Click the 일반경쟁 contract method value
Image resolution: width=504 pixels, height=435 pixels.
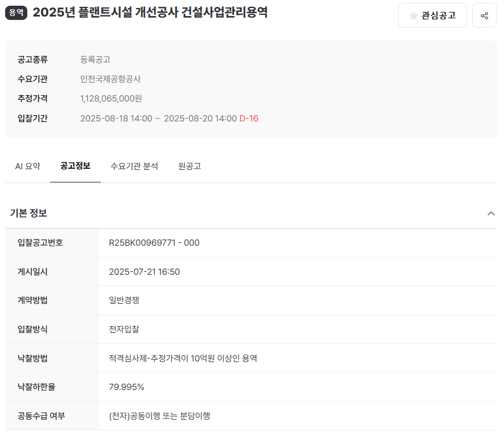[124, 300]
